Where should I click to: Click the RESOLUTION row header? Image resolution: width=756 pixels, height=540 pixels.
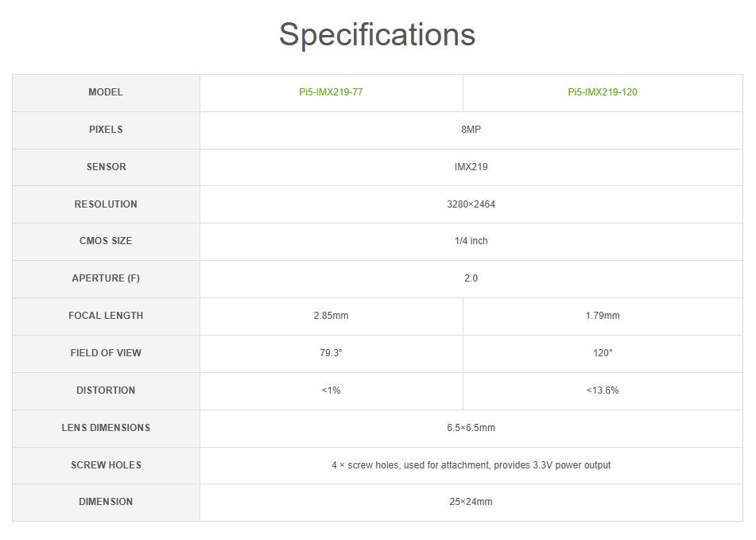[x=106, y=204]
